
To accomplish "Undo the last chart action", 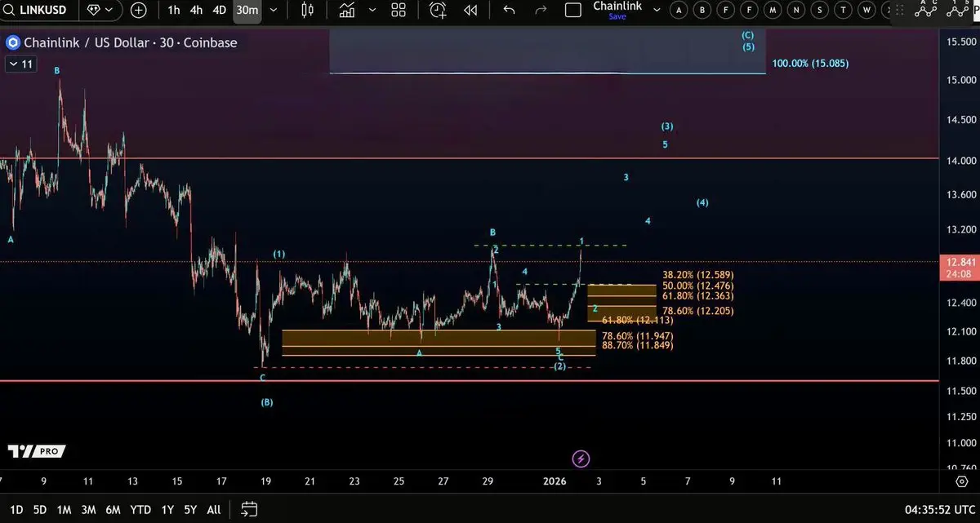I will tap(509, 11).
